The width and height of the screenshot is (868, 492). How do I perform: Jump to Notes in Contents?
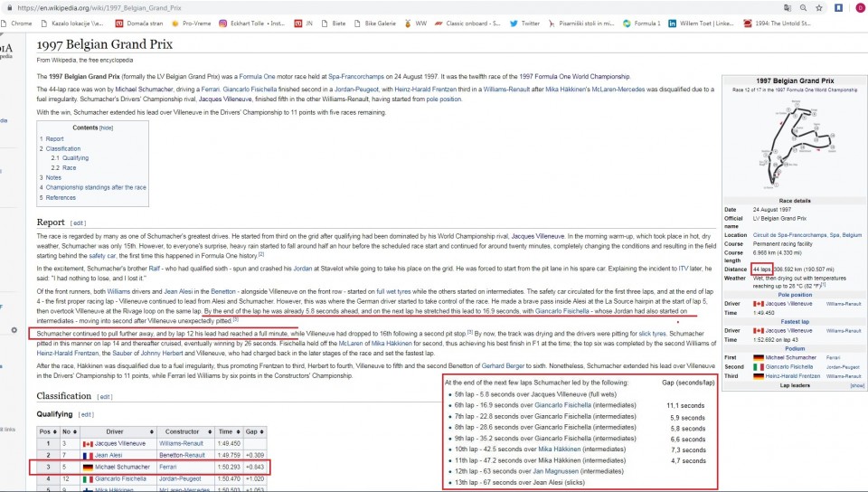[53, 177]
